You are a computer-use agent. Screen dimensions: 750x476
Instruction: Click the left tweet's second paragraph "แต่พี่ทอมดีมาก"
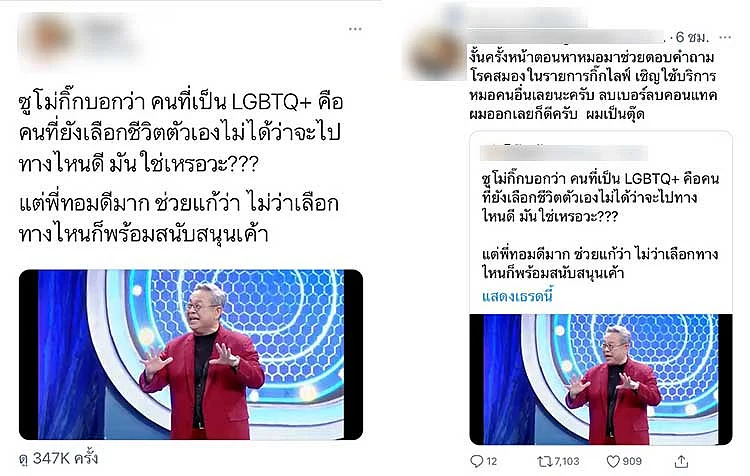(179, 219)
